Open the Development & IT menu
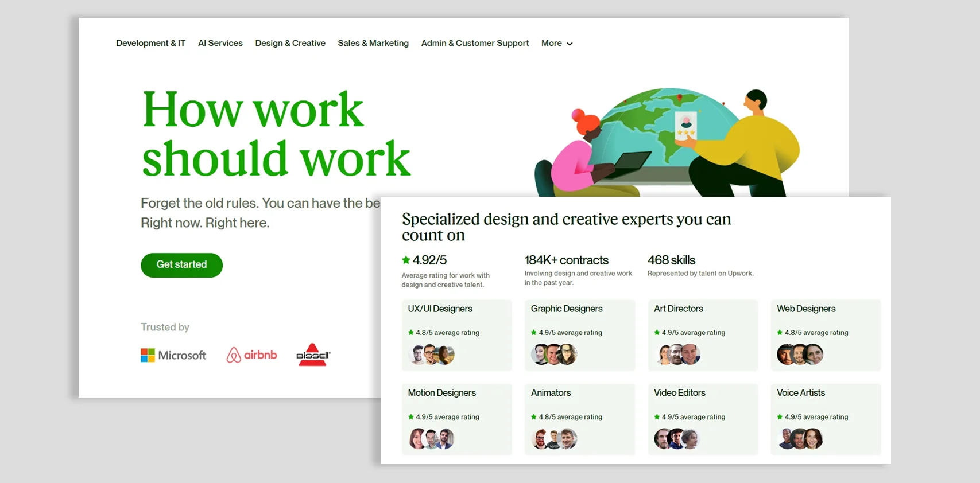The image size is (980, 483). pyautogui.click(x=150, y=44)
